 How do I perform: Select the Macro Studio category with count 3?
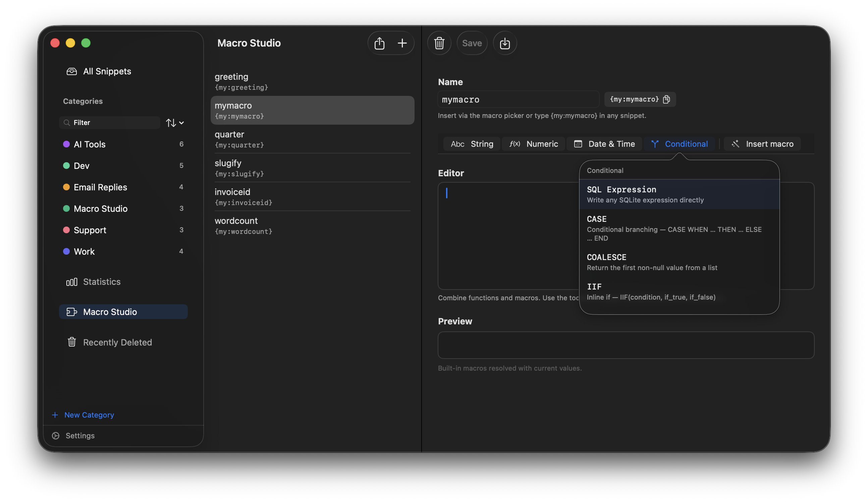coord(123,208)
